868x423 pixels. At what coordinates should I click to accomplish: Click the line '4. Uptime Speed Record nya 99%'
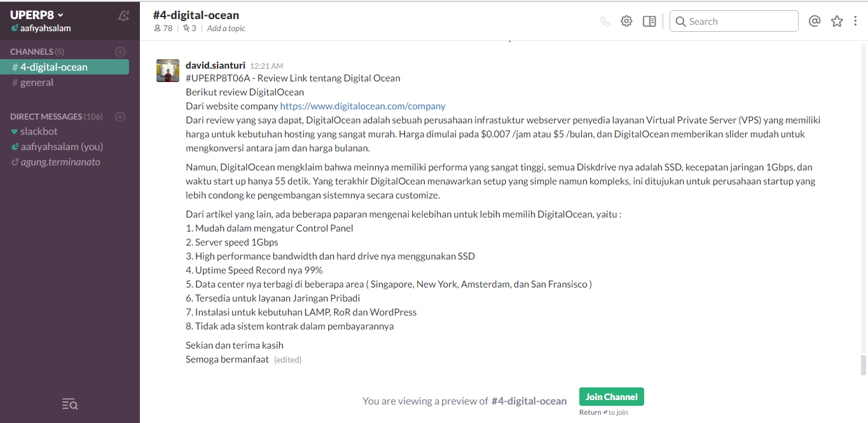pos(254,270)
